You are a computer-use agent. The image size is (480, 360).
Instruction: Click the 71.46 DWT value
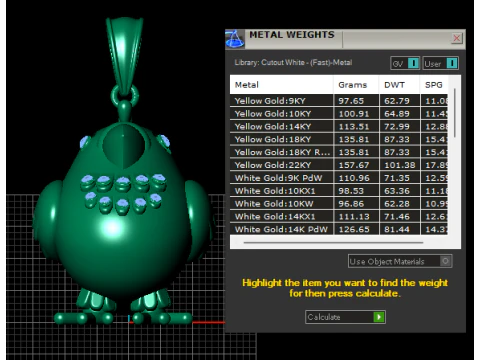point(397,216)
